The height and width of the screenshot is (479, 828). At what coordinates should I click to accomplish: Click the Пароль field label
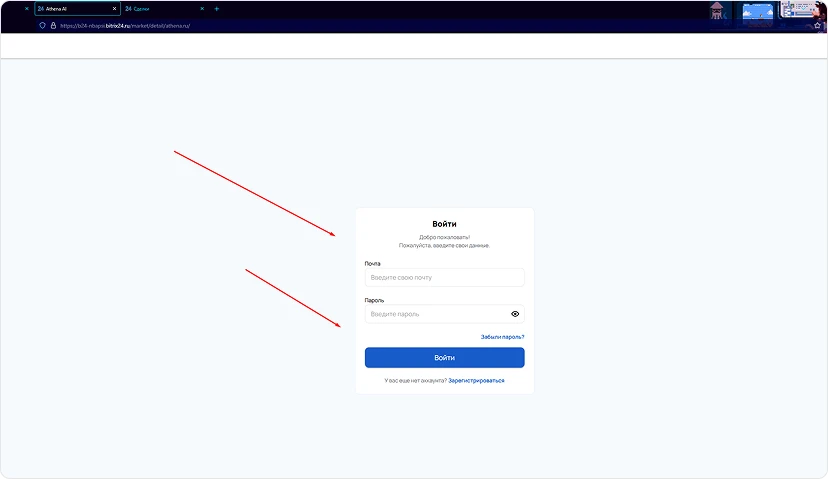pos(374,300)
